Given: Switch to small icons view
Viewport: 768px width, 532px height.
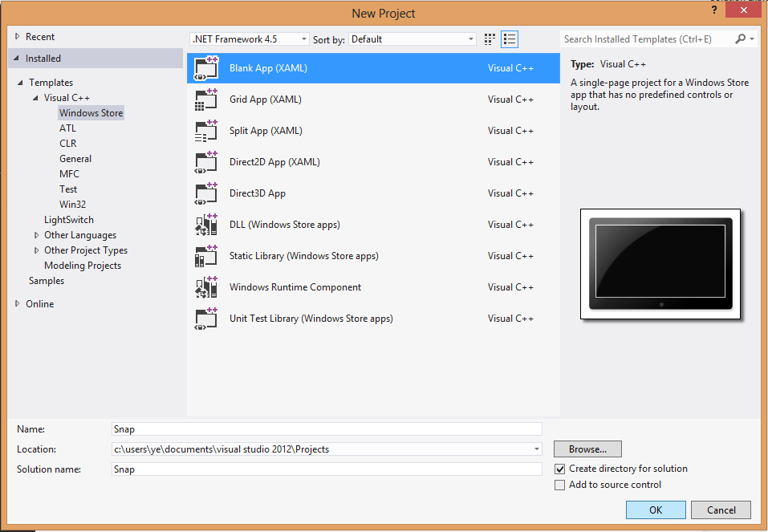Looking at the screenshot, I should pos(490,39).
